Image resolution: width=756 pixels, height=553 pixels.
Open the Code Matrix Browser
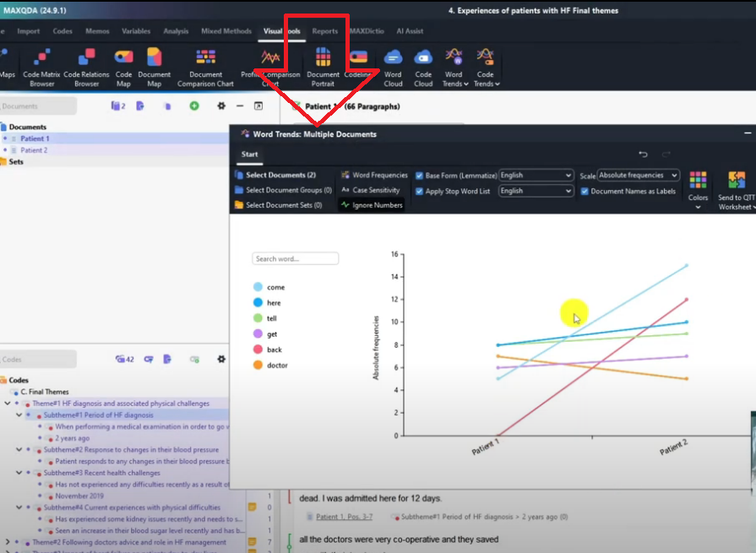coord(41,68)
